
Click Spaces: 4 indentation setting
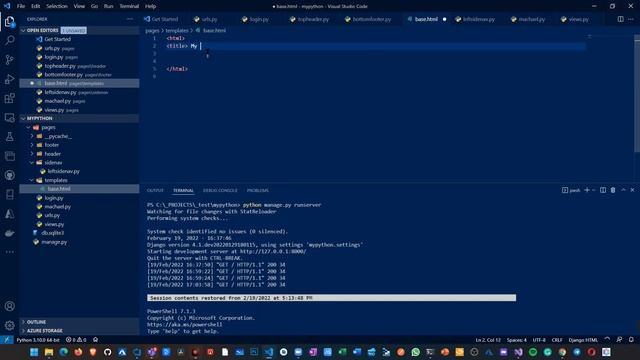(x=516, y=340)
